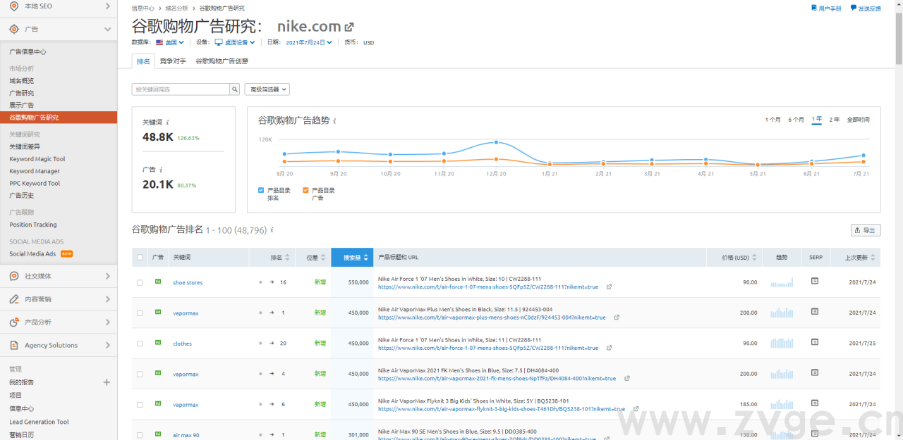
Task: Click the keyword filter input field
Action: pyautogui.click(x=180, y=89)
